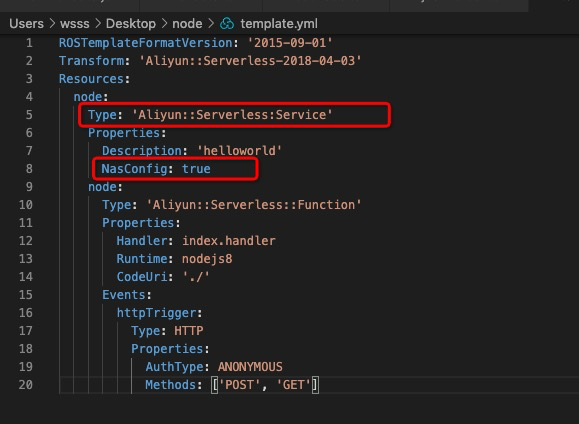579x424 pixels.
Task: Click the '2015-09-01' version value
Action: click(290, 43)
